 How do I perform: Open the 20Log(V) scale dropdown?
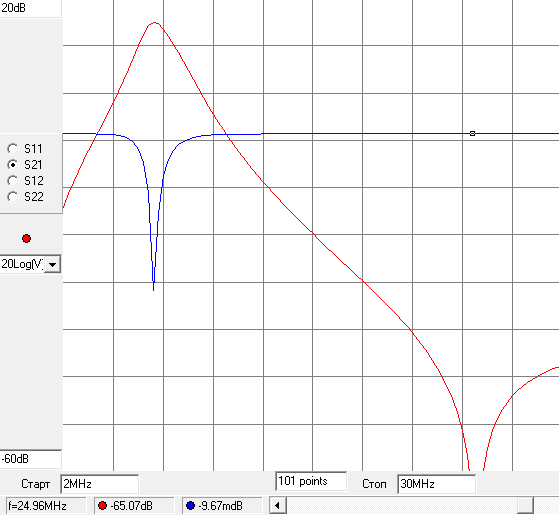coord(52,264)
